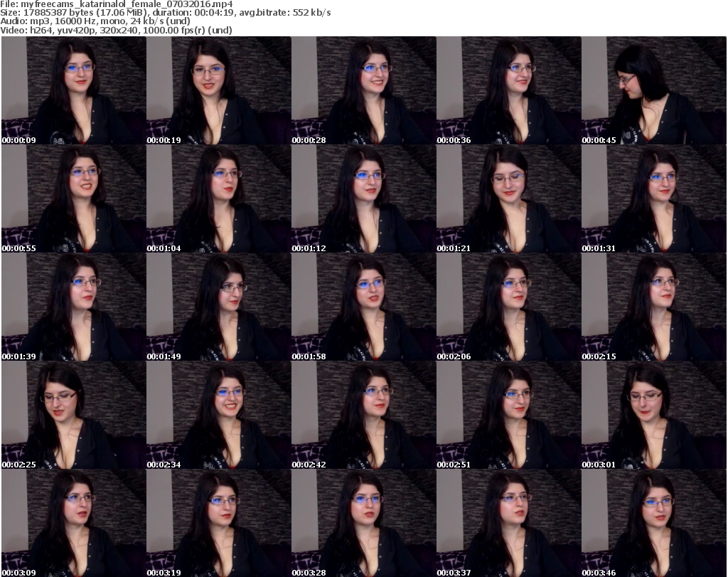Select thumbnail frame at 00:01:04
728x577 pixels.
[219, 198]
